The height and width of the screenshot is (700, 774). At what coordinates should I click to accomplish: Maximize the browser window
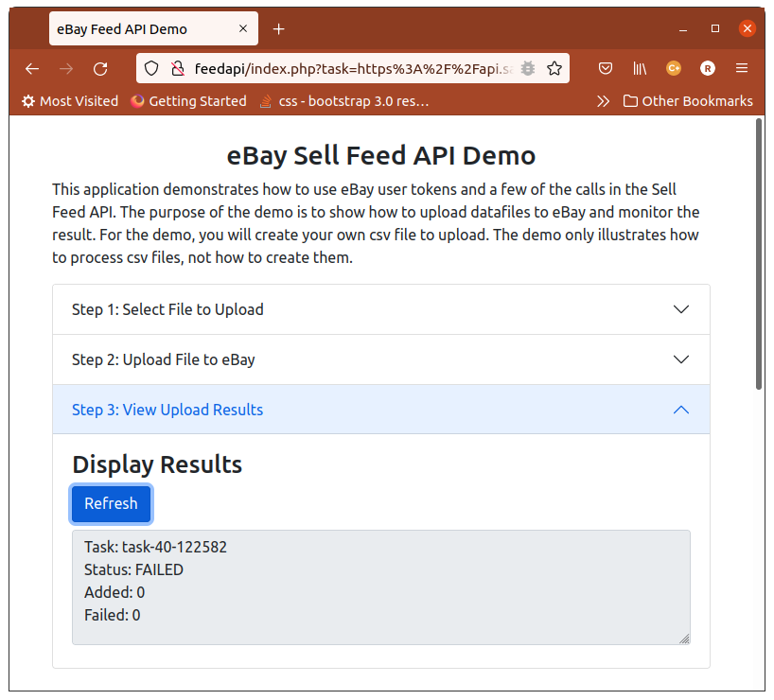click(x=714, y=28)
